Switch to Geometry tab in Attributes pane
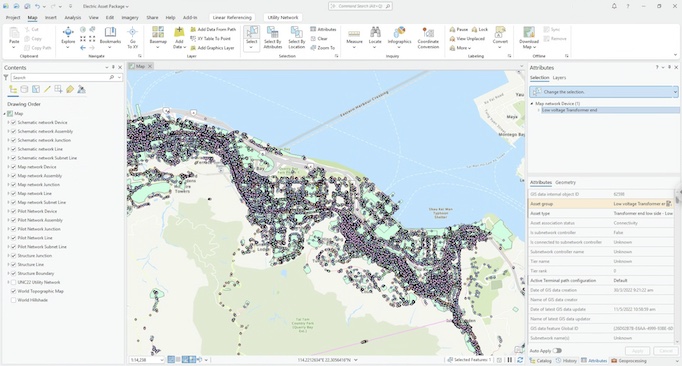The image size is (682, 366). pos(565,182)
